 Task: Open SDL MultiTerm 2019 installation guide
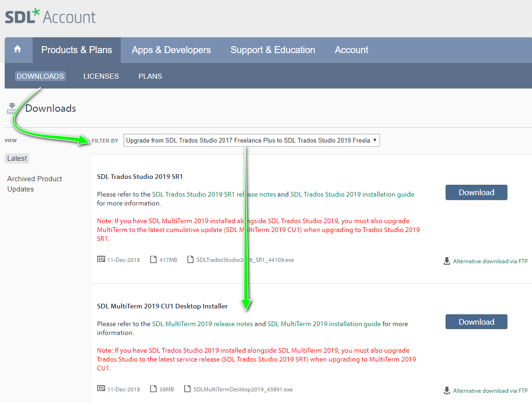pyautogui.click(x=324, y=324)
